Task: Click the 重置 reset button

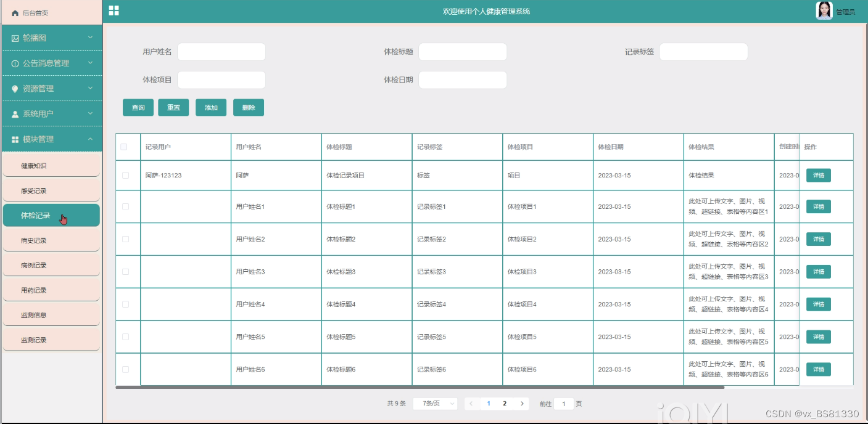Action: pyautogui.click(x=173, y=107)
